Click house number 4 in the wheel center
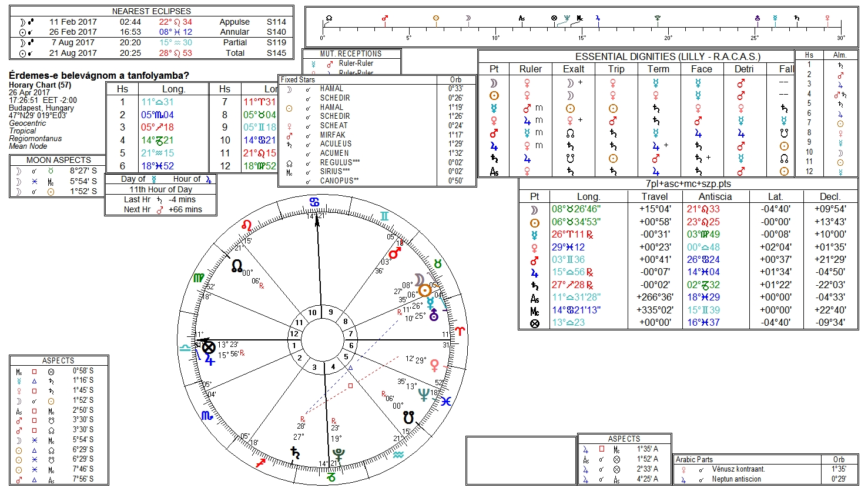This screenshot has height=491, width=868. click(x=333, y=367)
